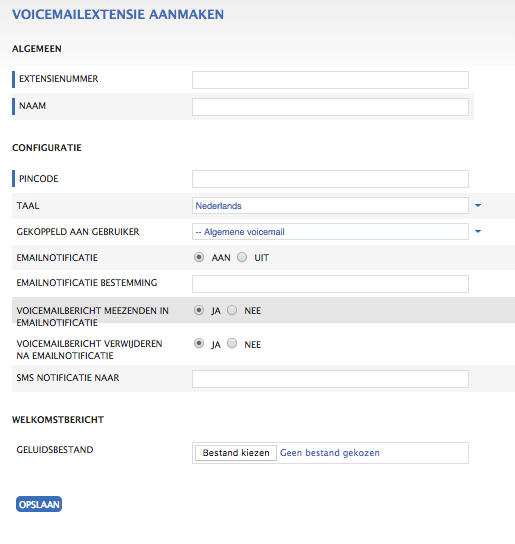Click the Emailnotificatie row label
515x544 pixels.
pos(57,258)
